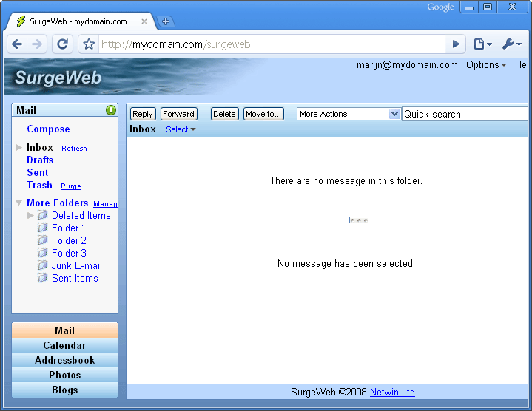The height and width of the screenshot is (411, 532).
Task: Click the Quick search input field
Action: (x=466, y=114)
